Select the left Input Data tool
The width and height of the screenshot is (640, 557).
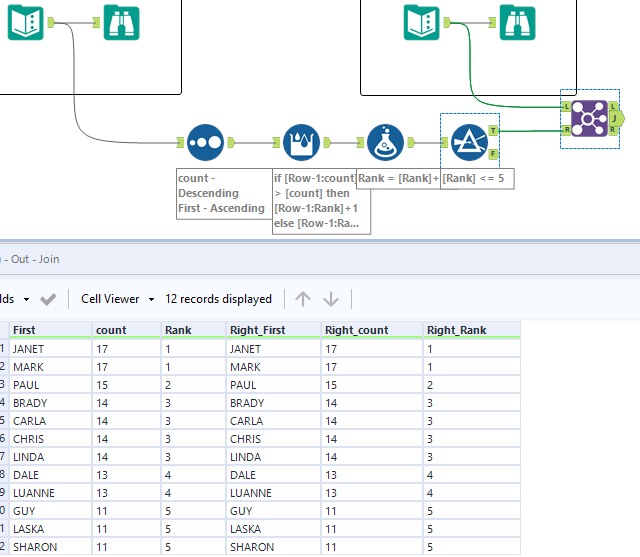(x=26, y=22)
